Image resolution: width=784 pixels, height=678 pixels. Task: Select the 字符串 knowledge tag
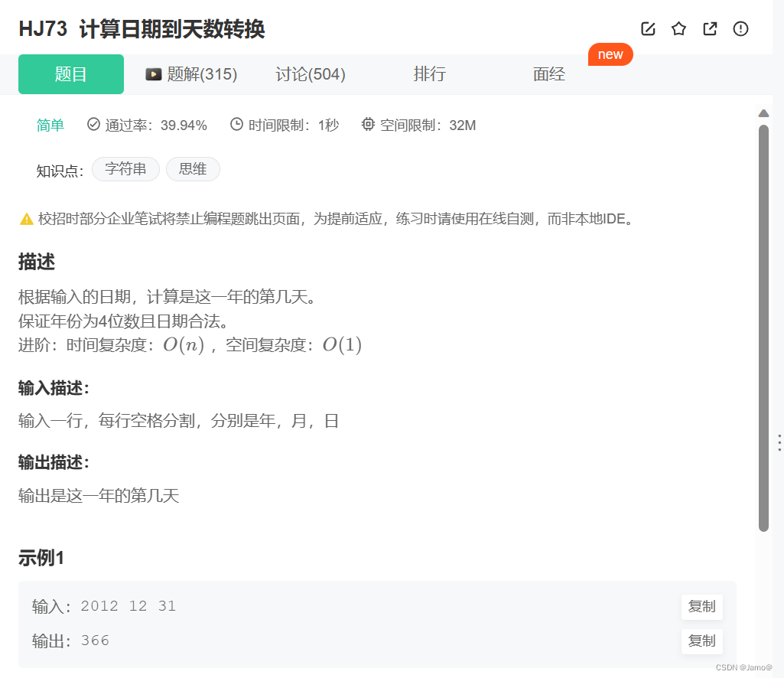click(x=125, y=169)
